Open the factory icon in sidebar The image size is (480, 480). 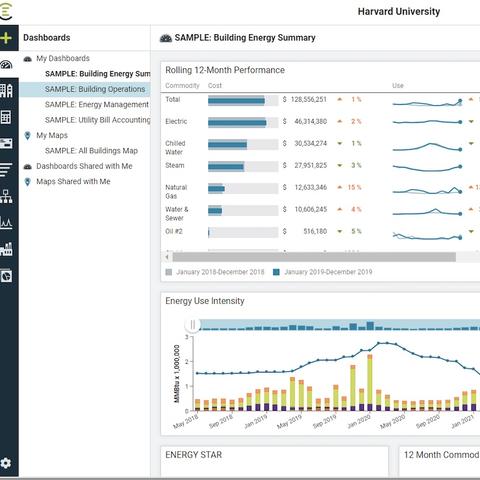[6, 249]
